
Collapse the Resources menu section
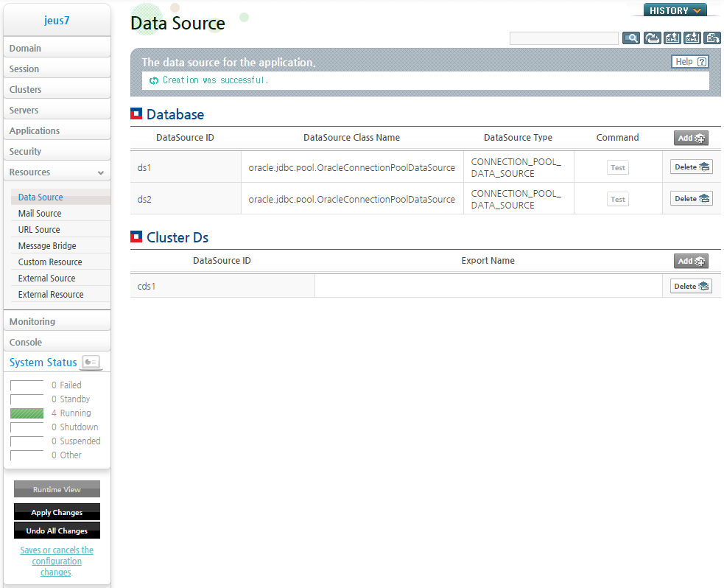57,172
